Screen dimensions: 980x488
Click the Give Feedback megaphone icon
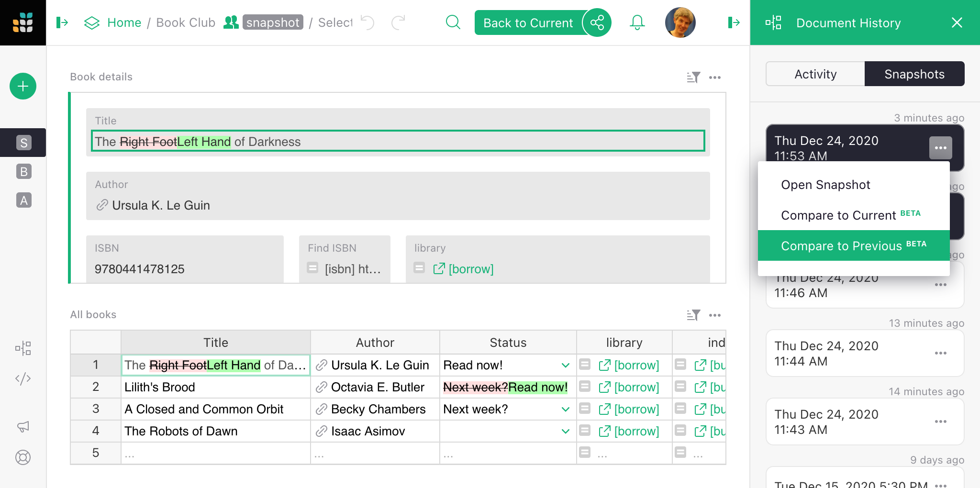(23, 426)
